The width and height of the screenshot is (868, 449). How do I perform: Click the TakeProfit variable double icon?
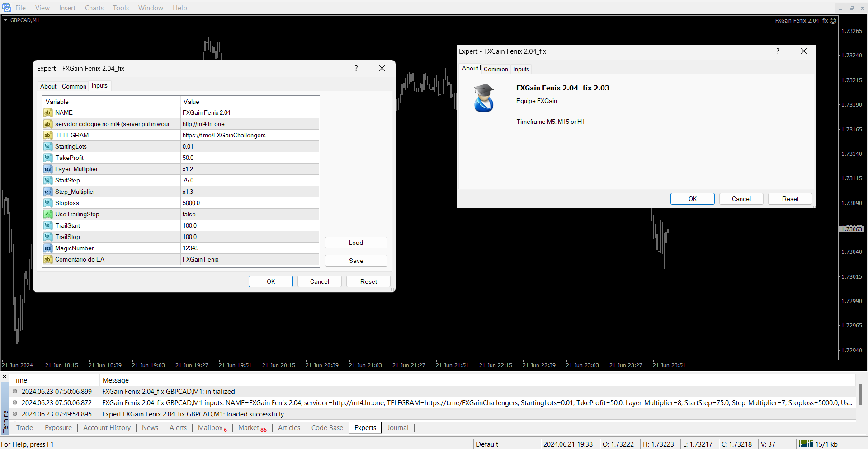48,158
